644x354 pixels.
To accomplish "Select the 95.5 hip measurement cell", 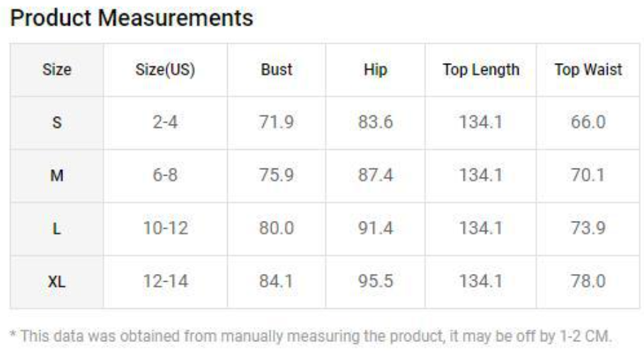I will (375, 282).
